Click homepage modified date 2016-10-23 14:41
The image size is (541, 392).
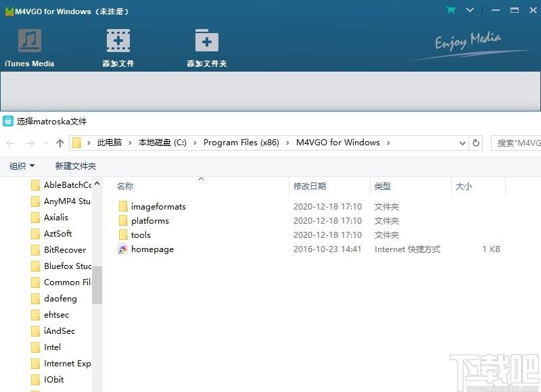click(327, 249)
